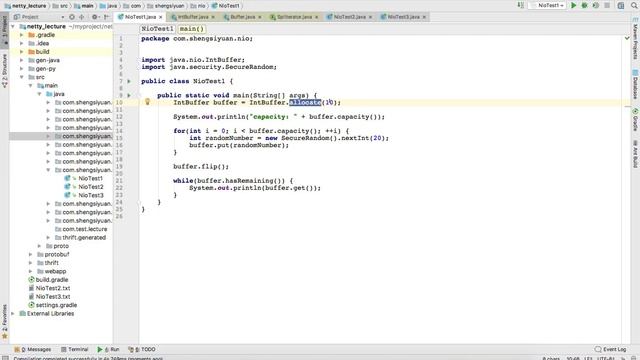Run with coverage icon in toolbar
The image size is (640, 360).
tap(596, 6)
